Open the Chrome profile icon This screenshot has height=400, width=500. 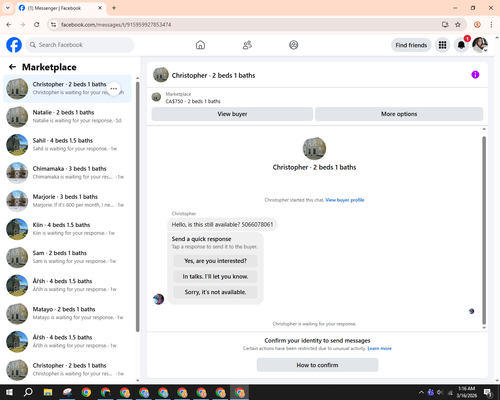click(x=477, y=25)
